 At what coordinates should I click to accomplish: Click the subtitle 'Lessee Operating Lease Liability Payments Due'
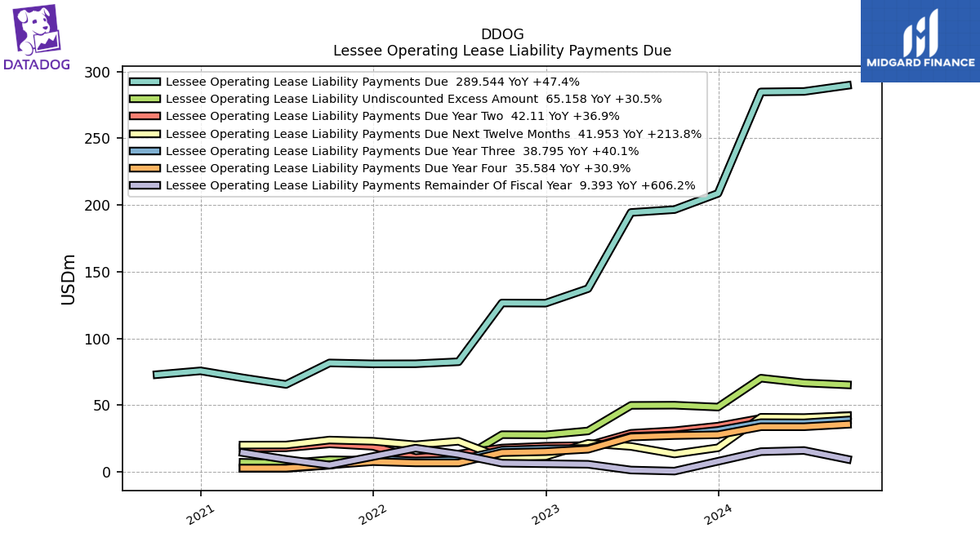point(502,51)
